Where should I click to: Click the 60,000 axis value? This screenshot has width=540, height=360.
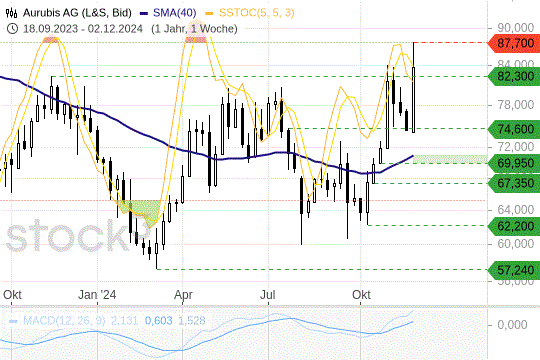pos(516,244)
